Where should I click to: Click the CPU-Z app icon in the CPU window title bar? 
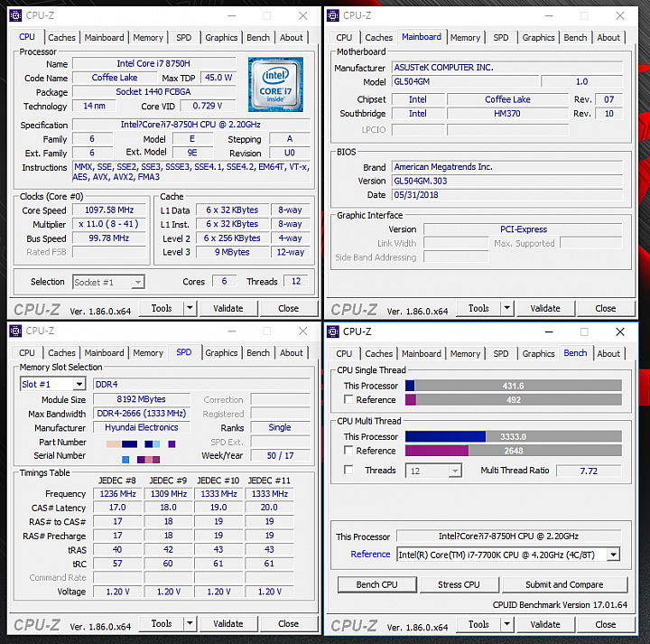coord(15,15)
